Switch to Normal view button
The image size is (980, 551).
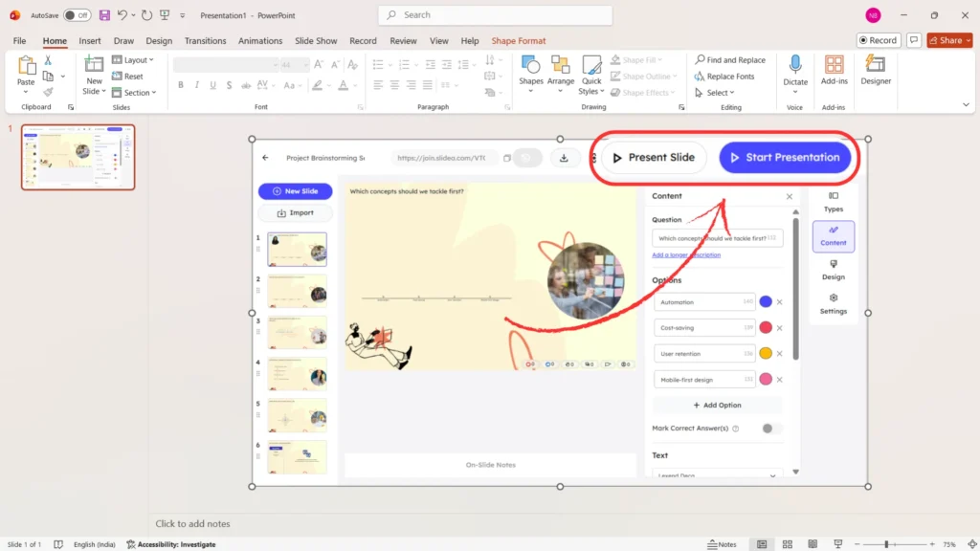click(762, 544)
